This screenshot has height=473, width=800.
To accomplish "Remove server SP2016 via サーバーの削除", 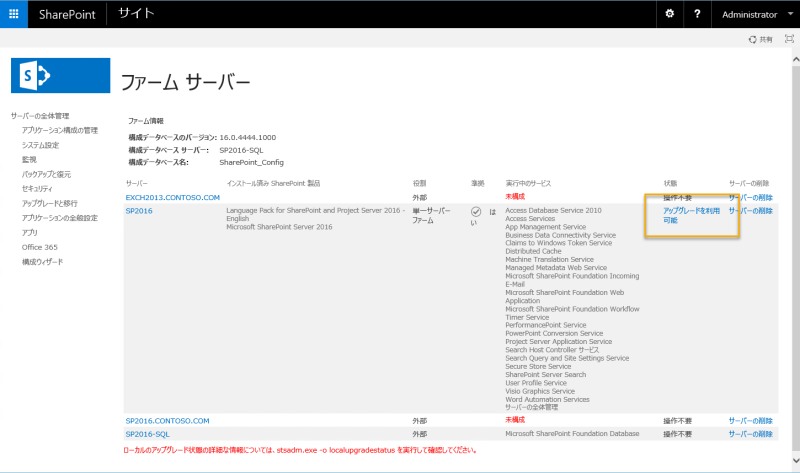I will (751, 211).
